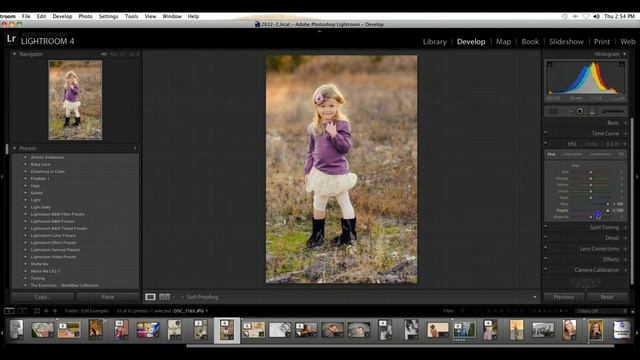640x360 pixels.
Task: Toggle the shadow clipping indicator in the histogram
Action: coord(549,64)
